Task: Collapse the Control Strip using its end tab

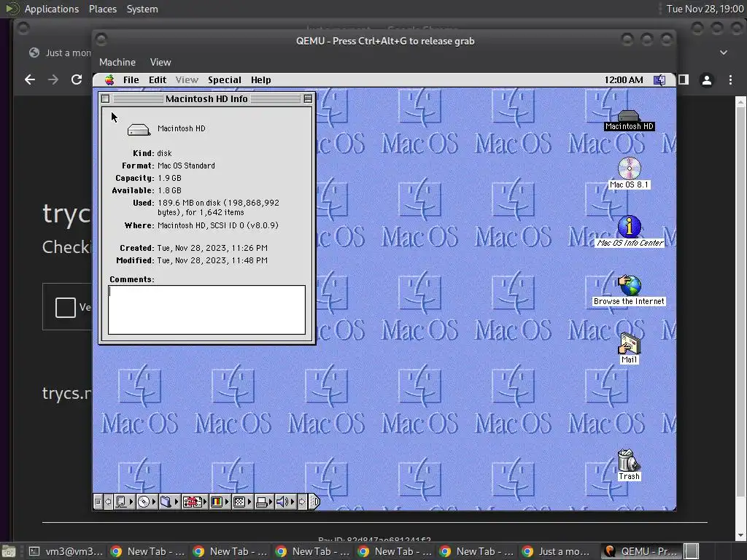Action: [x=314, y=502]
